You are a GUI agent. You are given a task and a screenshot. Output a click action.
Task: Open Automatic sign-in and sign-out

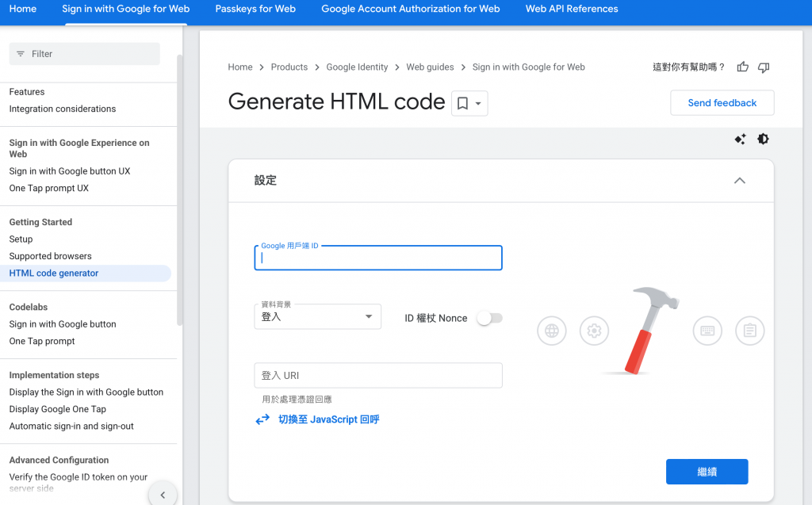(71, 426)
